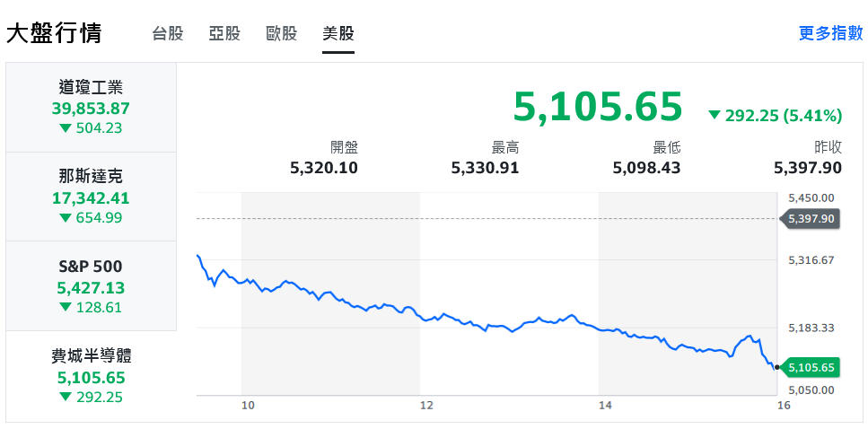Select the 道瓊工業 index card
The height and width of the screenshot is (429, 868).
[91, 107]
